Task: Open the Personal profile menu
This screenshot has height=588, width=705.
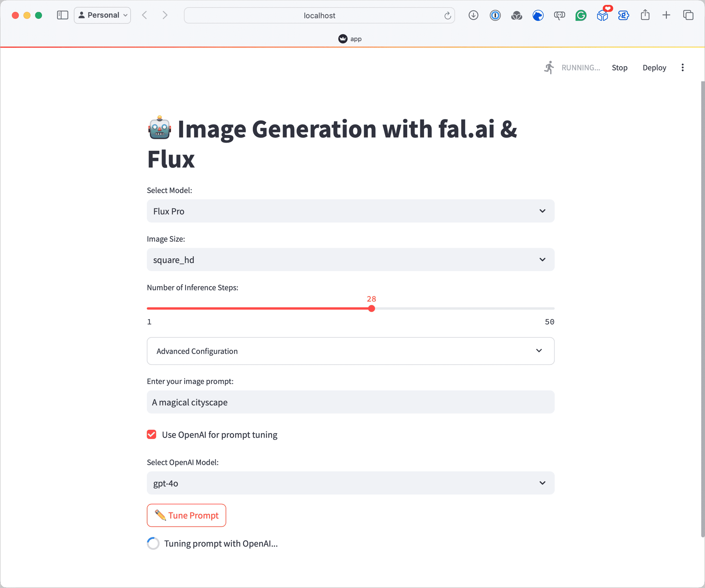Action: [103, 15]
